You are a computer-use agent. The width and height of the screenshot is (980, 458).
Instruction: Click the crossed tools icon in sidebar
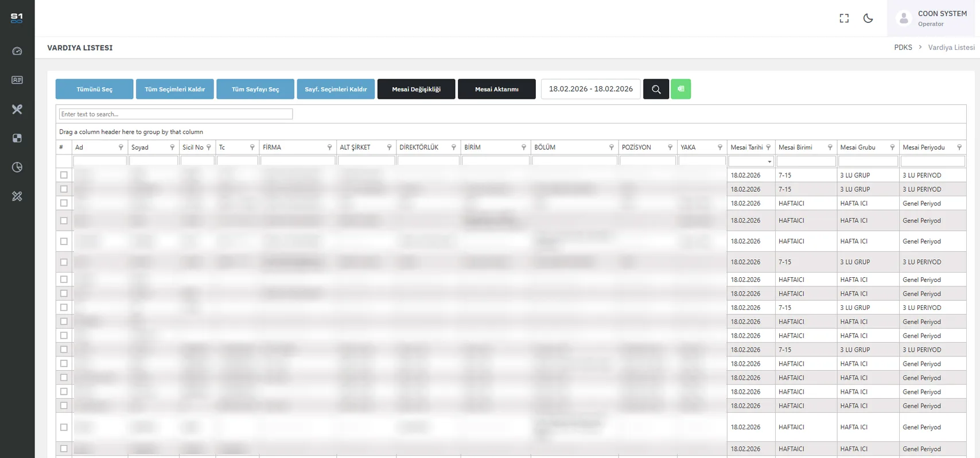coord(17,109)
